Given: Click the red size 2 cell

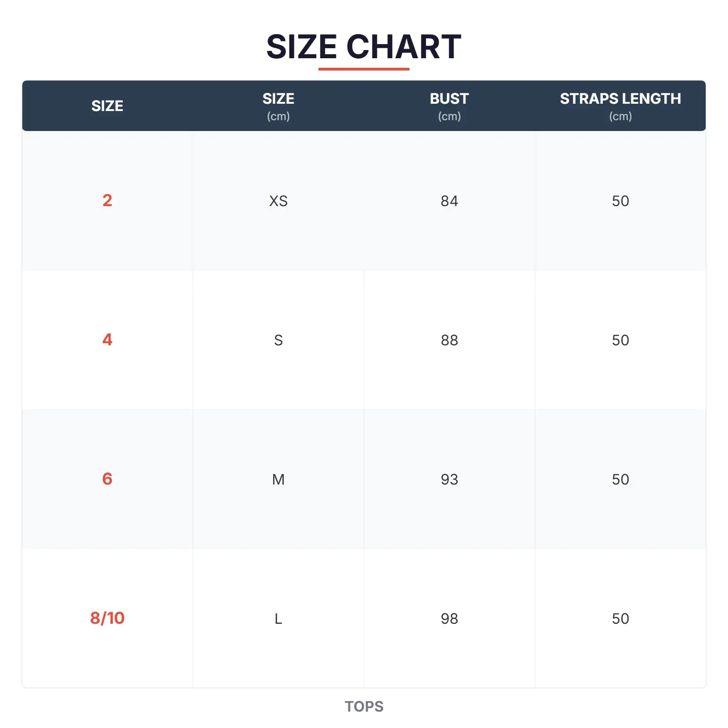Looking at the screenshot, I should pos(107,201).
